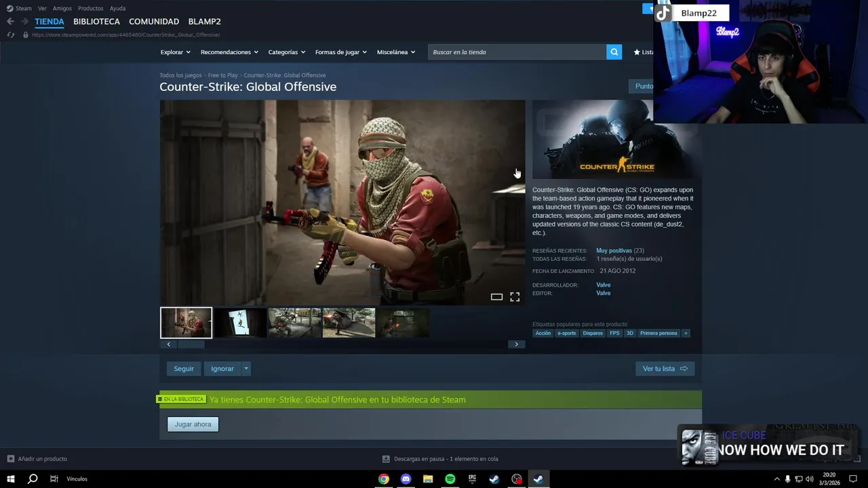Click the blue search magnifier button
Viewport: 868px width, 488px height.
tap(614, 52)
